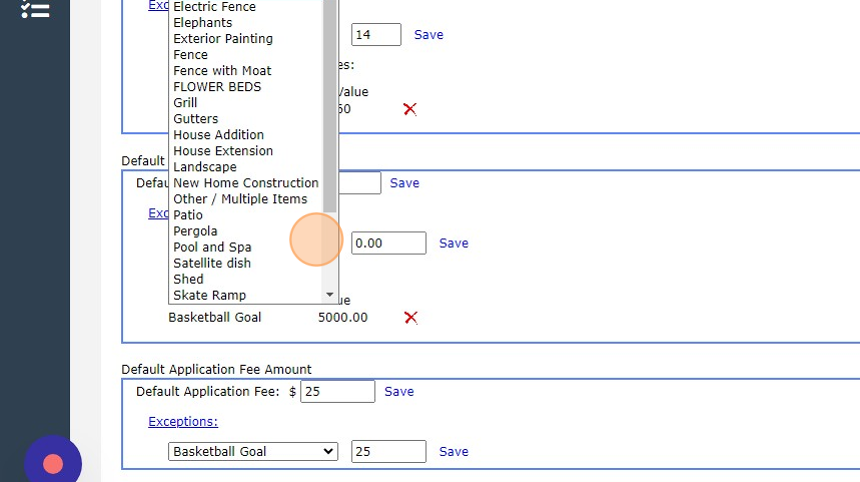The height and width of the screenshot is (482, 860).
Task: Click the Basketball Goal exception row text
Action: coord(214,317)
